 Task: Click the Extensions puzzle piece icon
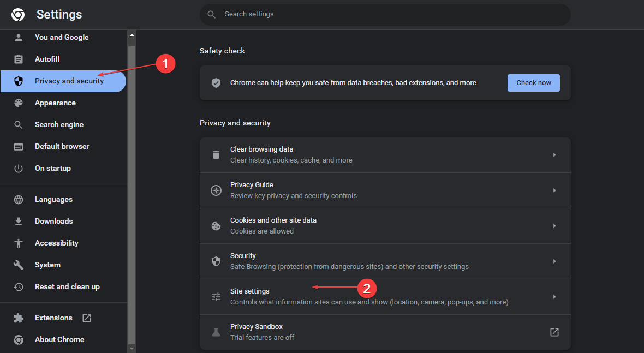(x=19, y=318)
